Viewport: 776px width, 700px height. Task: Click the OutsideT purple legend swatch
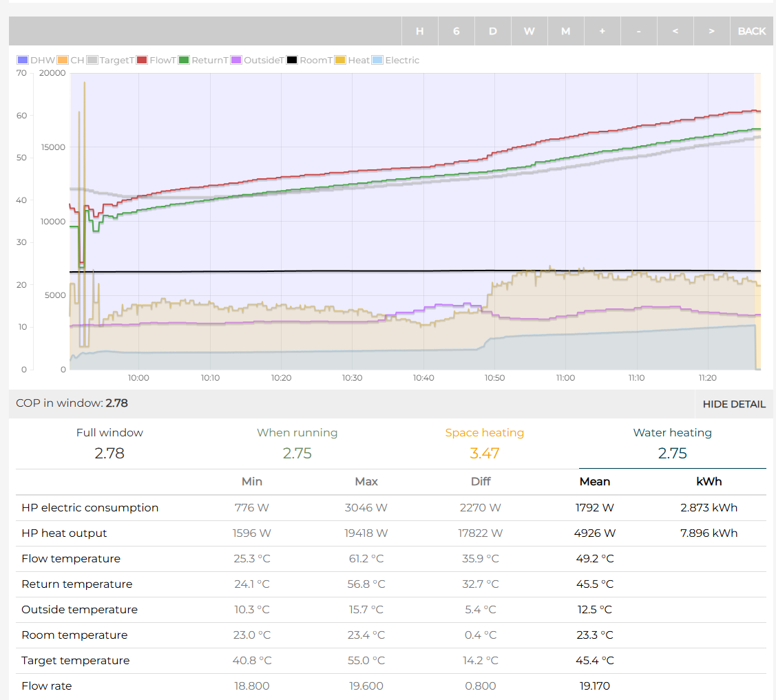(237, 61)
